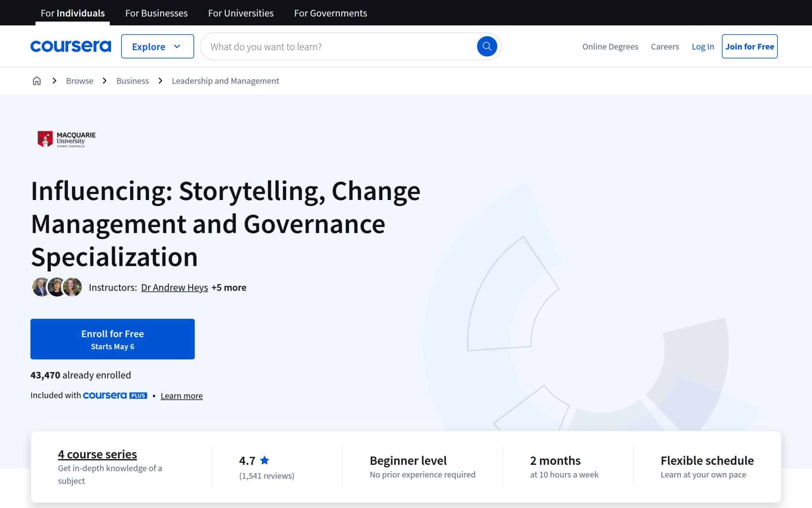
Task: Click the Enroll for Free button
Action: coord(113,339)
